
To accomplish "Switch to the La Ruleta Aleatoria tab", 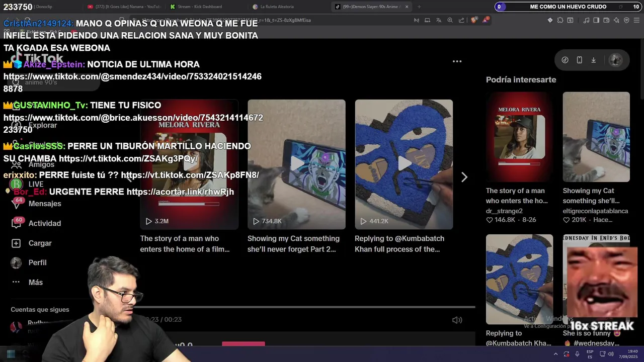I will [x=277, y=7].
